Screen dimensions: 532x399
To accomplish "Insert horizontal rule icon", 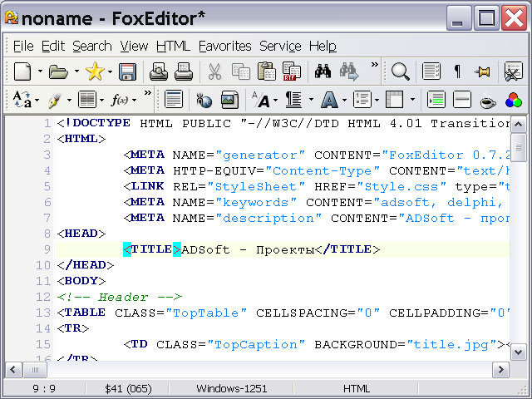I will tap(462, 100).
